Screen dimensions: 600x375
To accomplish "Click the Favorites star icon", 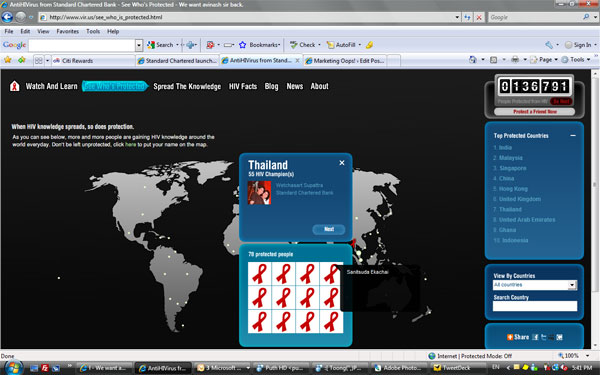I will click(x=8, y=60).
